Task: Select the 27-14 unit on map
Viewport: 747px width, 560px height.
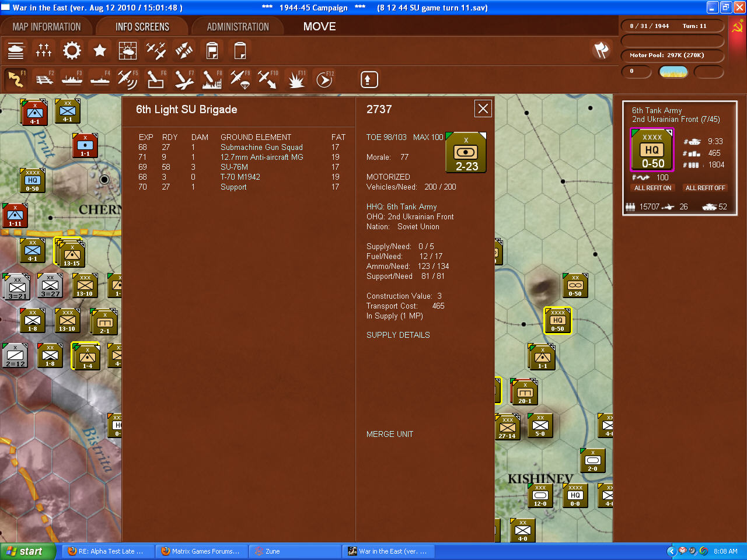Action: coord(507,426)
